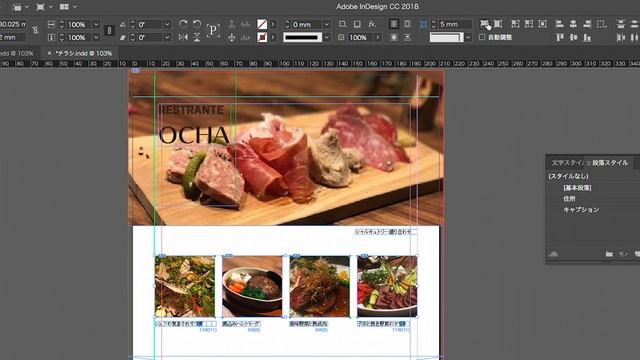
Task: Open the rotation angle dropdown
Action: pyautogui.click(x=167, y=24)
